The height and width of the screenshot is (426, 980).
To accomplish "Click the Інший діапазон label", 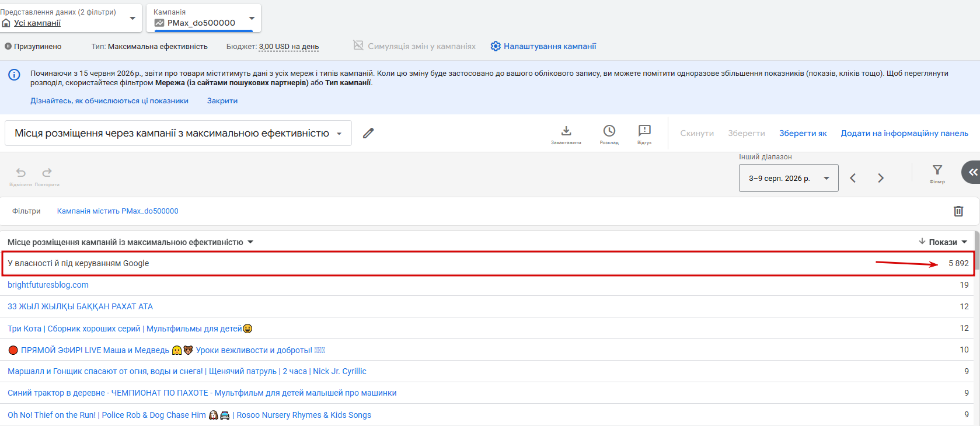I will 765,157.
